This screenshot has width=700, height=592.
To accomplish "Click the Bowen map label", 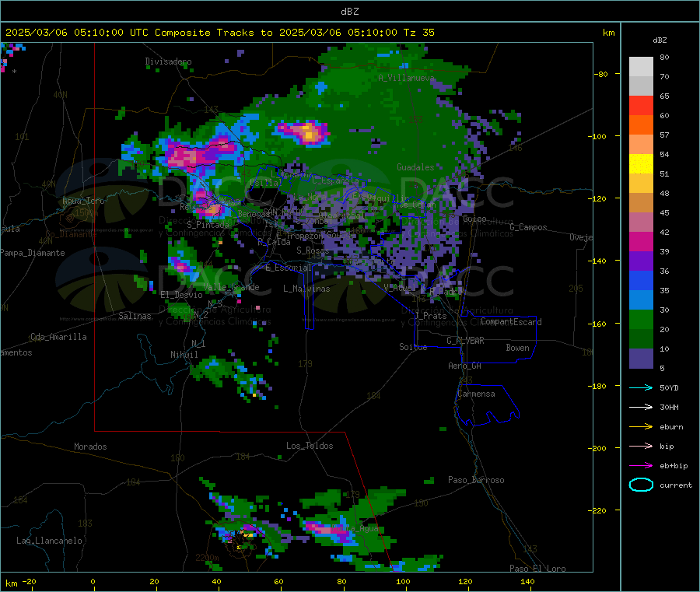I will pyautogui.click(x=517, y=348).
